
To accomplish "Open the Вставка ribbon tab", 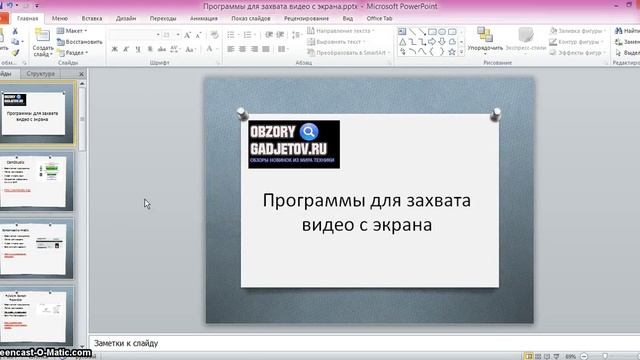I will click(x=92, y=18).
